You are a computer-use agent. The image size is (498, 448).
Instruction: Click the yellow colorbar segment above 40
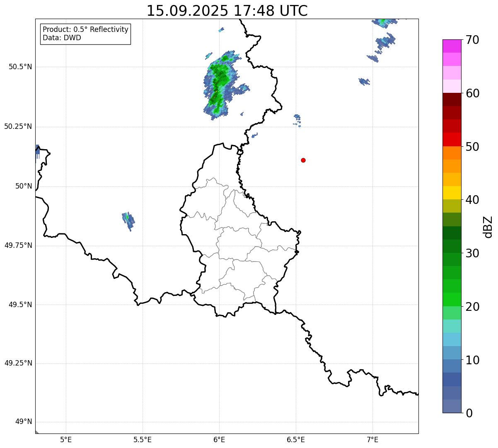point(452,193)
